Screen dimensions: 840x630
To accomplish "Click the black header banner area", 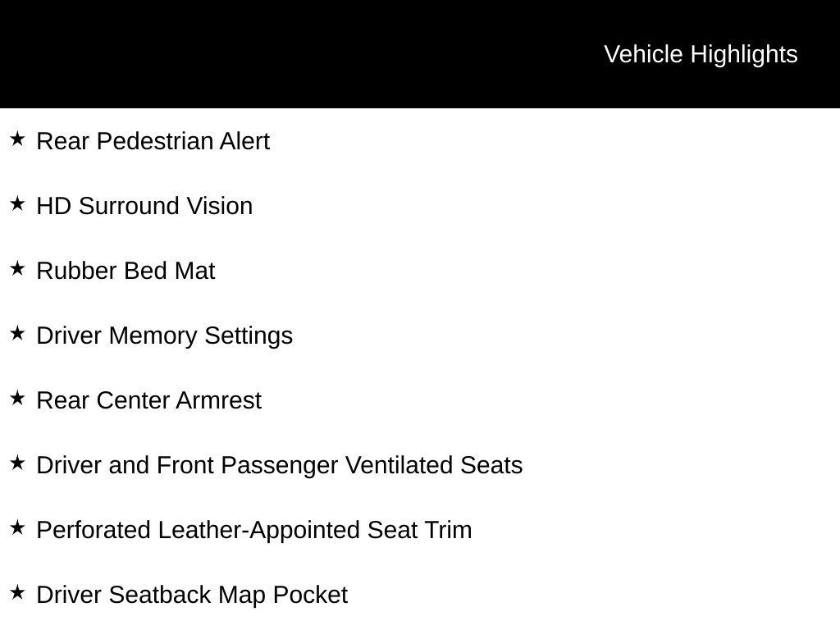I will click(x=420, y=54).
